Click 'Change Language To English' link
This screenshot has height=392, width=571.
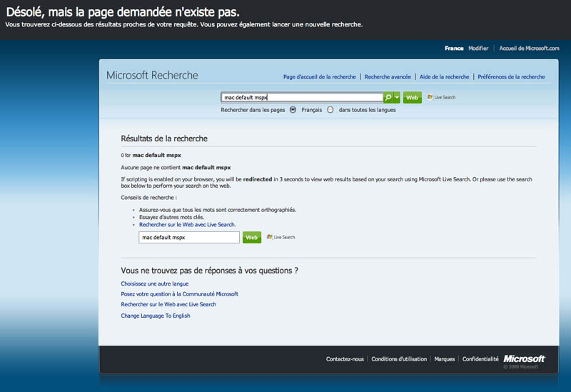[156, 316]
